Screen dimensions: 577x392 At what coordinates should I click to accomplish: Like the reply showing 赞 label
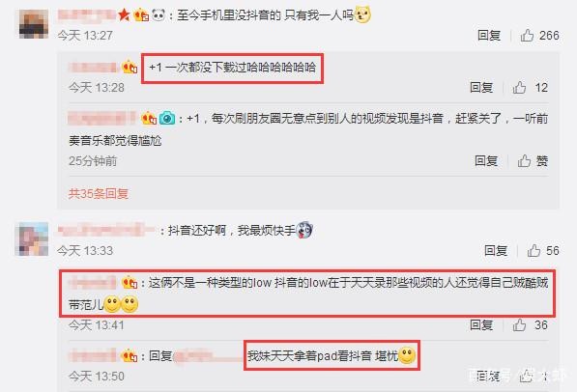(x=525, y=160)
